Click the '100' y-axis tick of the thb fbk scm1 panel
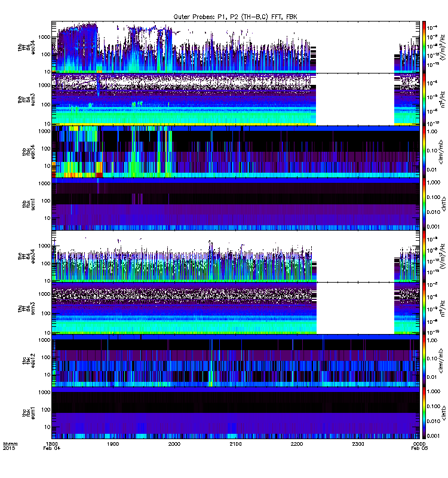This screenshot has height=478, width=448. [x=46, y=201]
